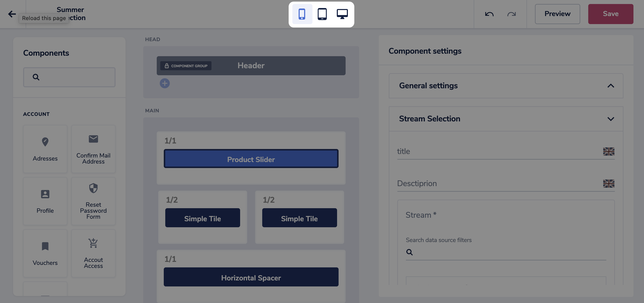Focus Search data source filters field
Screen dimensions: 644x303
click(506, 252)
